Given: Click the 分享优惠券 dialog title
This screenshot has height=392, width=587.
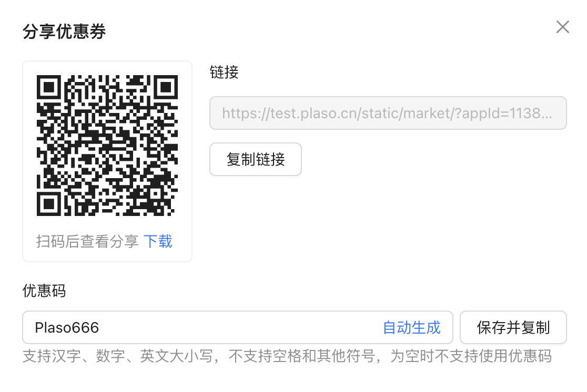Looking at the screenshot, I should 64,32.
